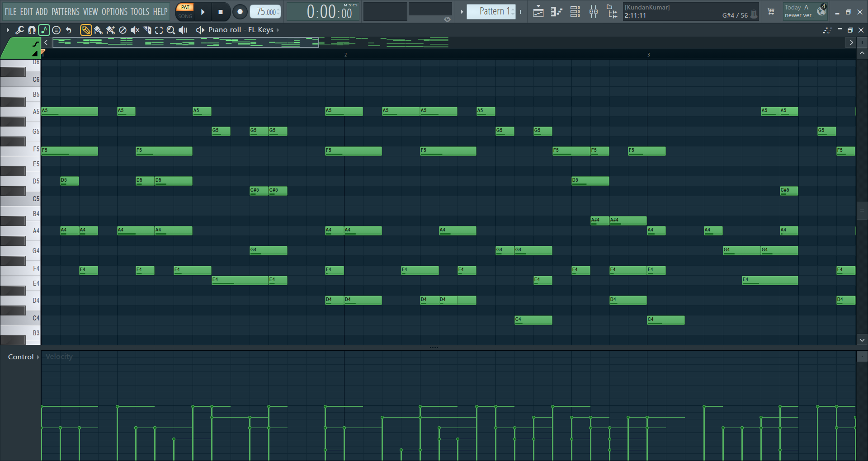Open the TOOLS menu
Screen dimensions: 868x461
coord(140,12)
